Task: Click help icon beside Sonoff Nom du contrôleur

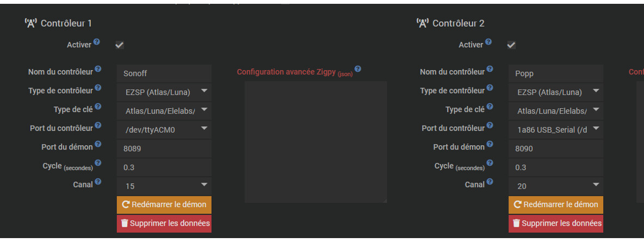Action: [x=98, y=69]
